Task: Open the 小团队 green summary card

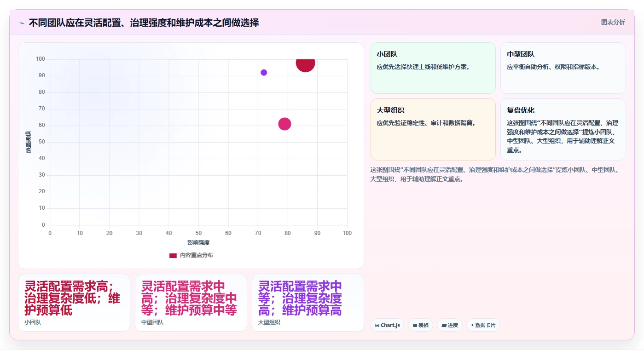Action: pyautogui.click(x=433, y=68)
